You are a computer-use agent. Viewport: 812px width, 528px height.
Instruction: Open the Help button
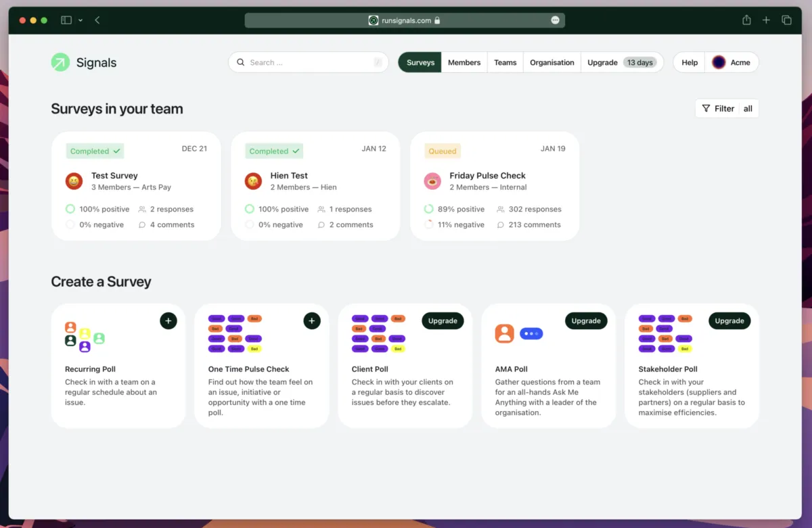690,62
